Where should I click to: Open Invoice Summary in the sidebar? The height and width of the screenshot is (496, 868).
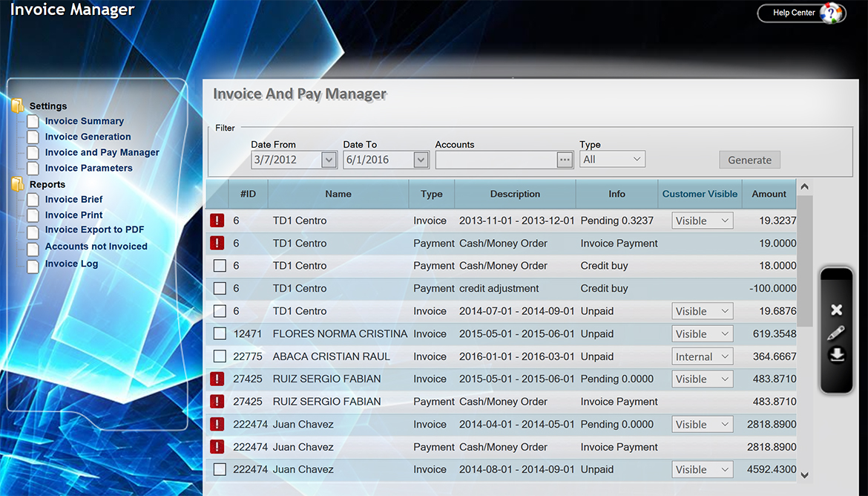(x=84, y=121)
